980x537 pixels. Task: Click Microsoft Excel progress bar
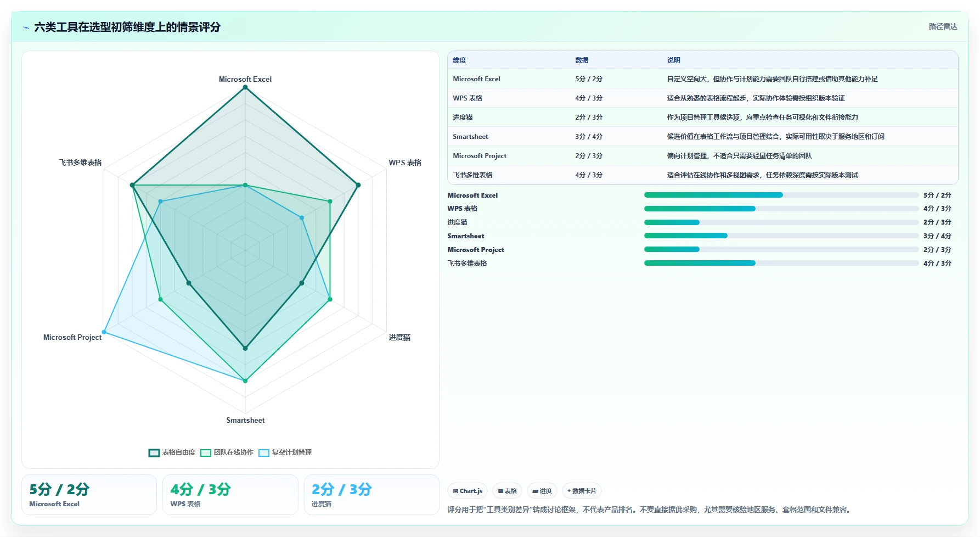point(781,195)
